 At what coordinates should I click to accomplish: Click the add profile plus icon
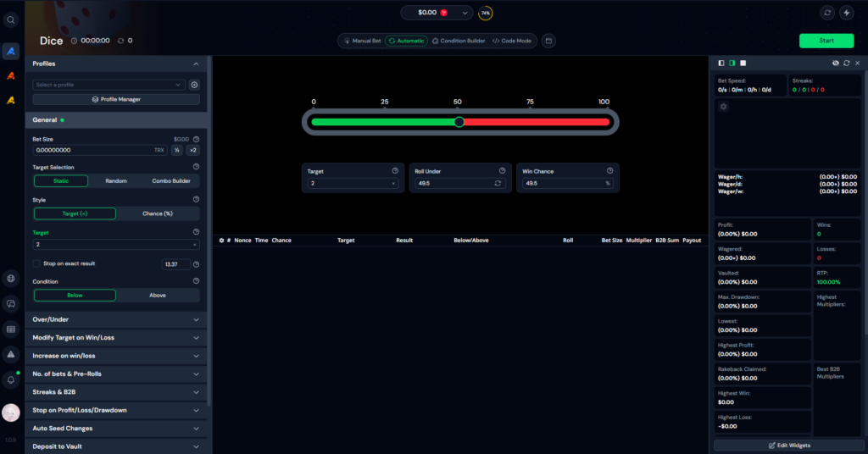(x=194, y=85)
